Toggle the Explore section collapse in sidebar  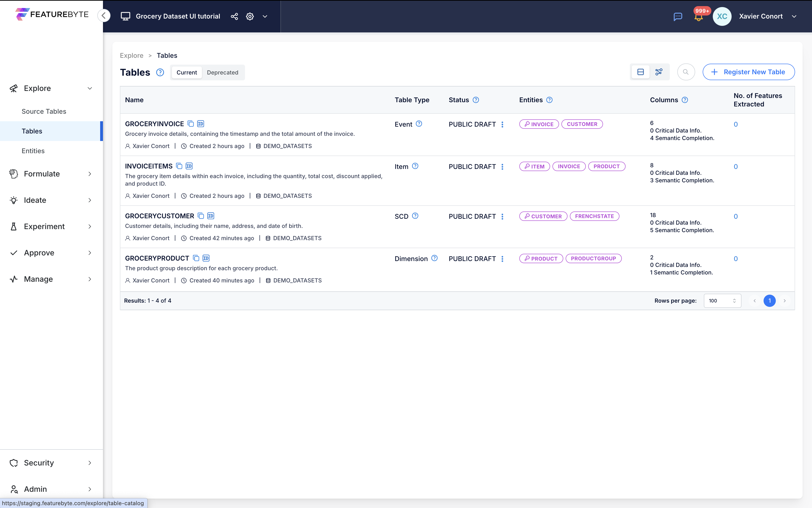pyautogui.click(x=90, y=88)
